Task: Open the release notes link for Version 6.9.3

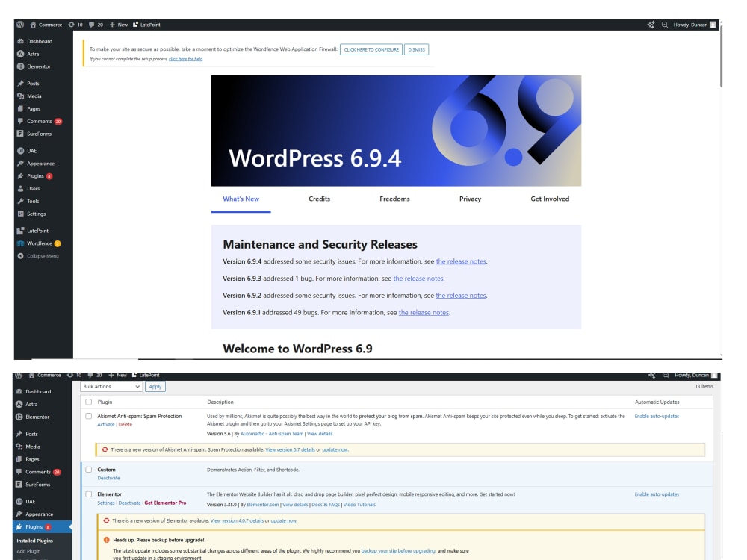Action: tap(418, 279)
